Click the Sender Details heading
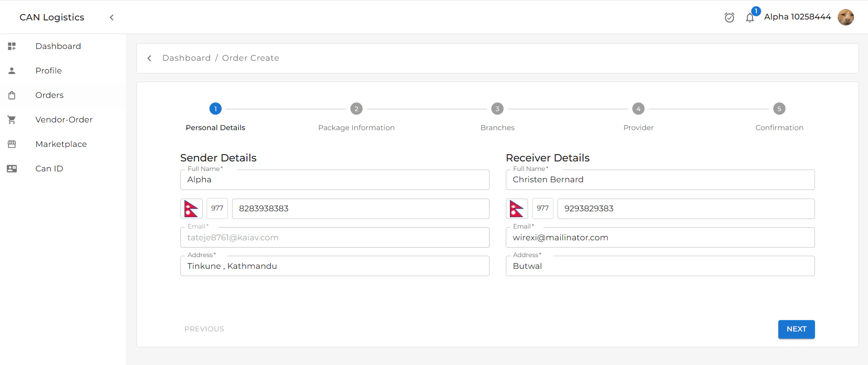868x365 pixels. 218,158
